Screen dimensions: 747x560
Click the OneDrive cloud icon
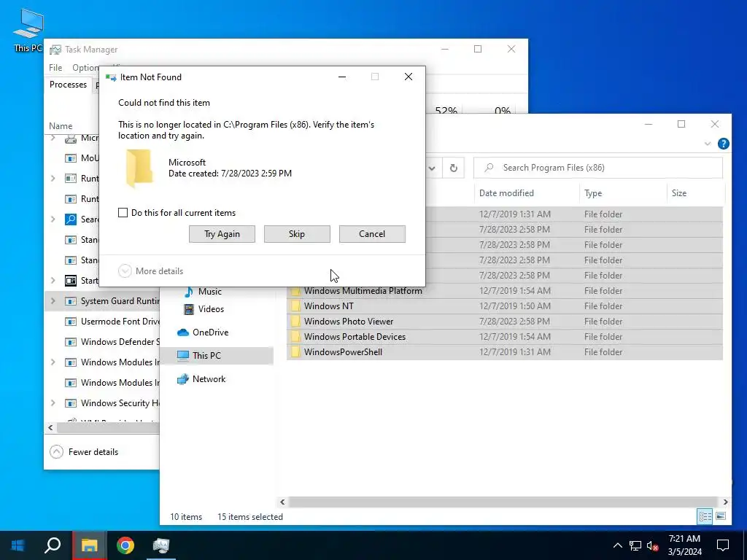coord(183,332)
